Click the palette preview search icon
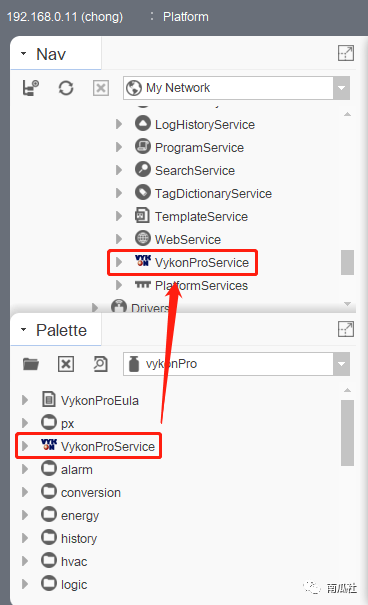 [101, 364]
